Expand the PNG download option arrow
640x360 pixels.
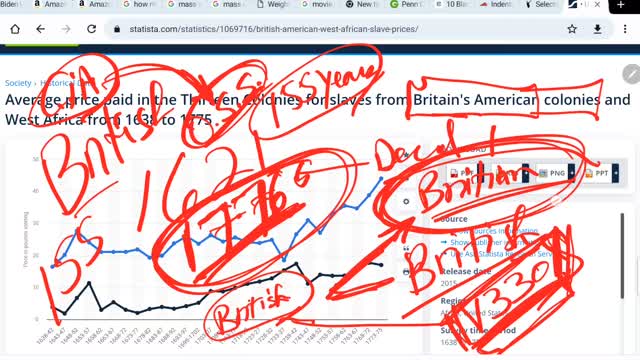[571, 173]
